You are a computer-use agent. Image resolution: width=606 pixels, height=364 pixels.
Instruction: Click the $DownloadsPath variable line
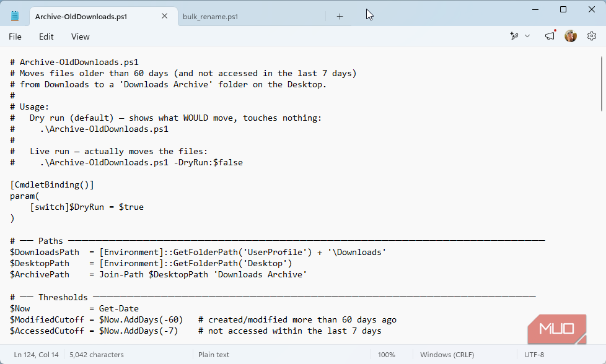198,252
